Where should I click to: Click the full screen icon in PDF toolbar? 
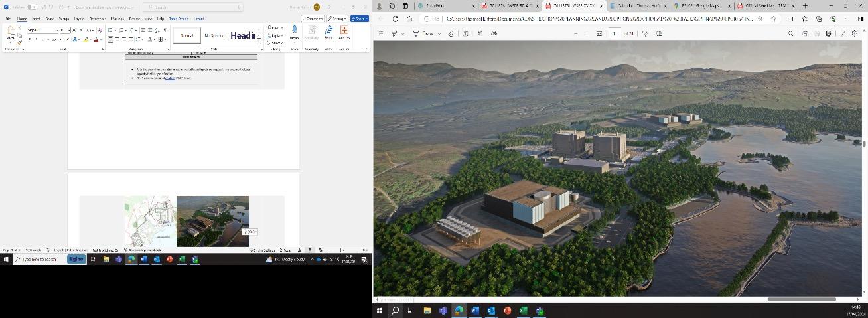coord(843,33)
